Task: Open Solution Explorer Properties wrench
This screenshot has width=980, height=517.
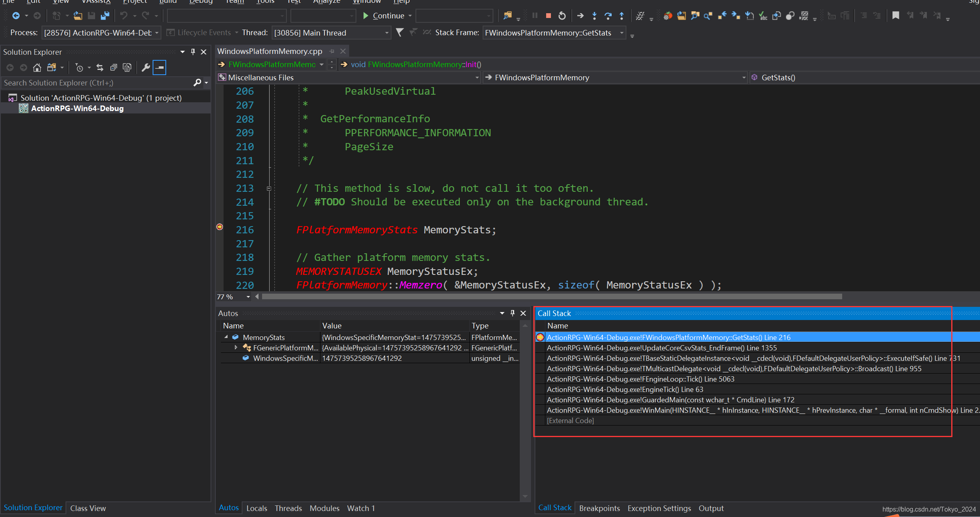Action: pos(146,68)
